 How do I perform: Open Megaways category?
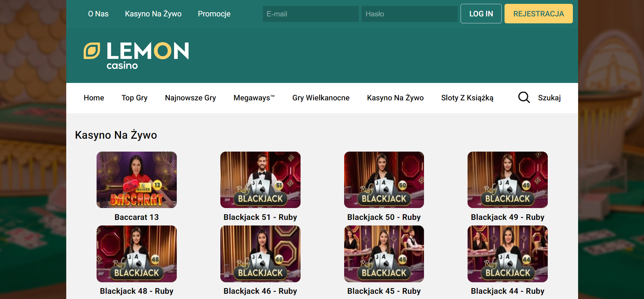click(x=254, y=98)
